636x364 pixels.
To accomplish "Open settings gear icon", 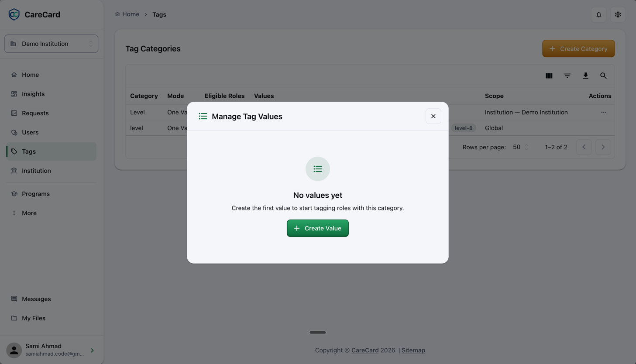I will [618, 14].
